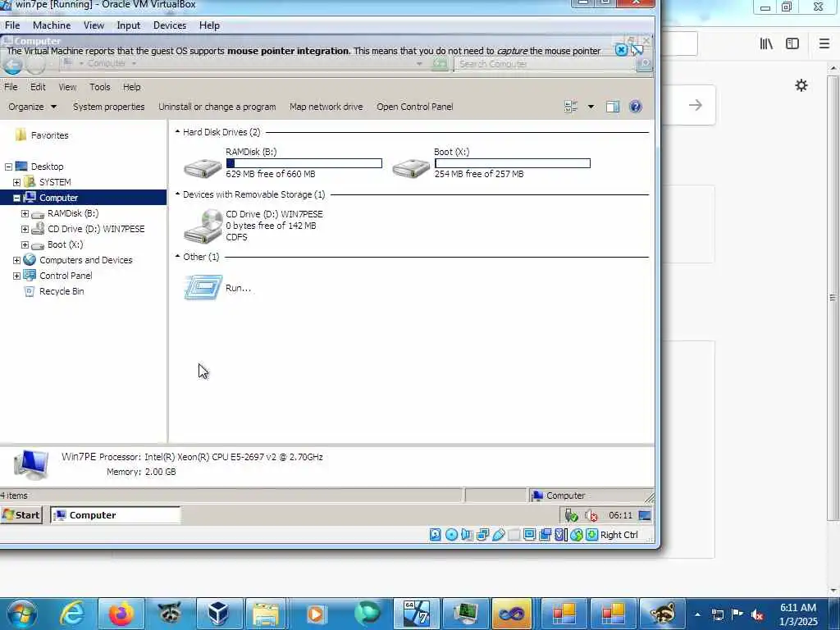Click the Search Computer input field

(546, 64)
